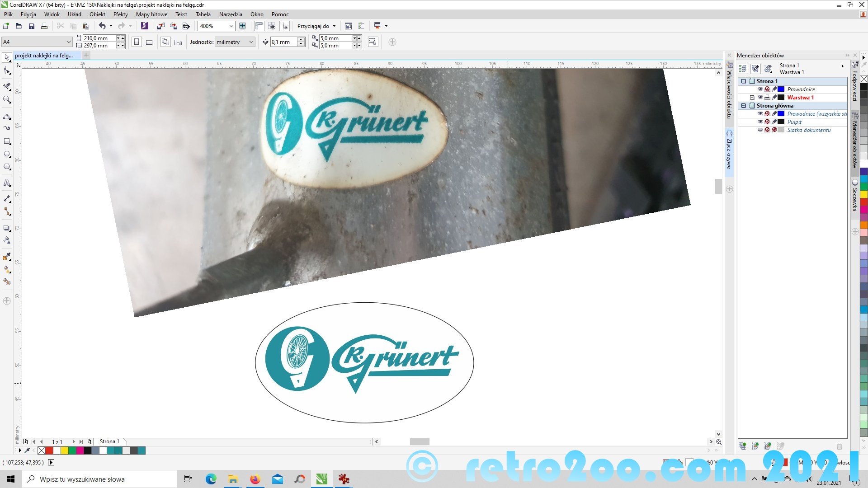The image size is (868, 488).
Task: Toggle visibility of Warstwa 1 layer
Action: click(x=760, y=98)
